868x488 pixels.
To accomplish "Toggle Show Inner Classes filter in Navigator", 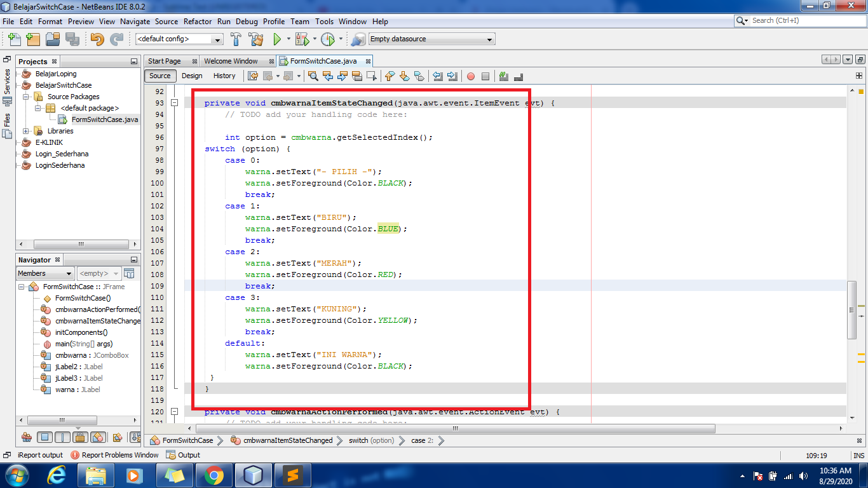I will tap(98, 437).
